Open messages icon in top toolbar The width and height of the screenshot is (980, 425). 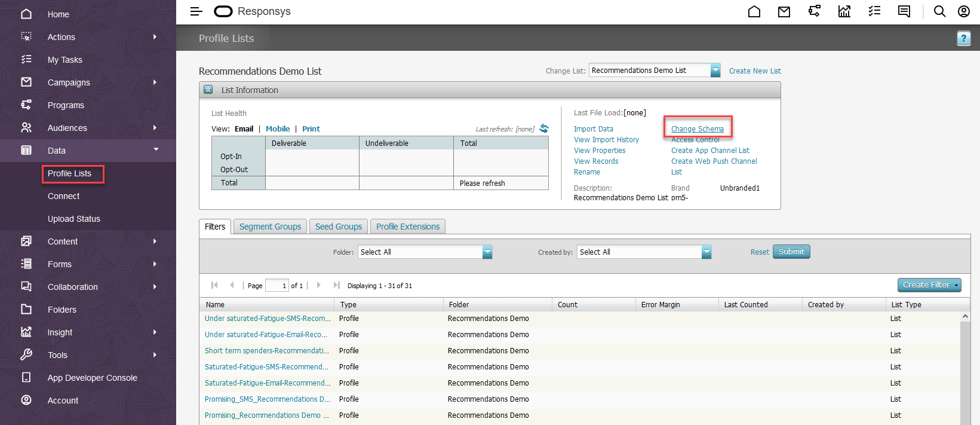(x=904, y=11)
